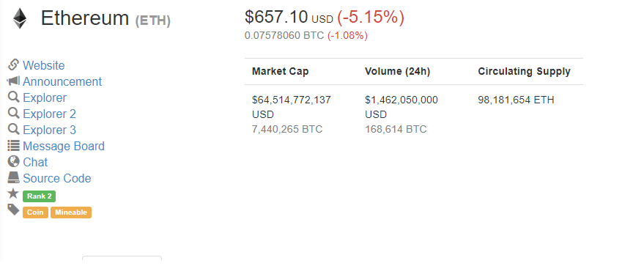Open the Website link

(x=43, y=66)
